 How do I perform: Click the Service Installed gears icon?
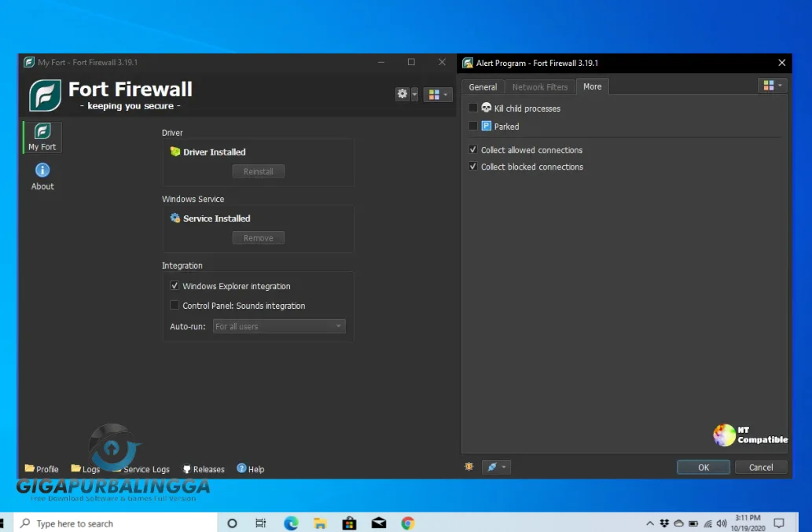tap(175, 218)
